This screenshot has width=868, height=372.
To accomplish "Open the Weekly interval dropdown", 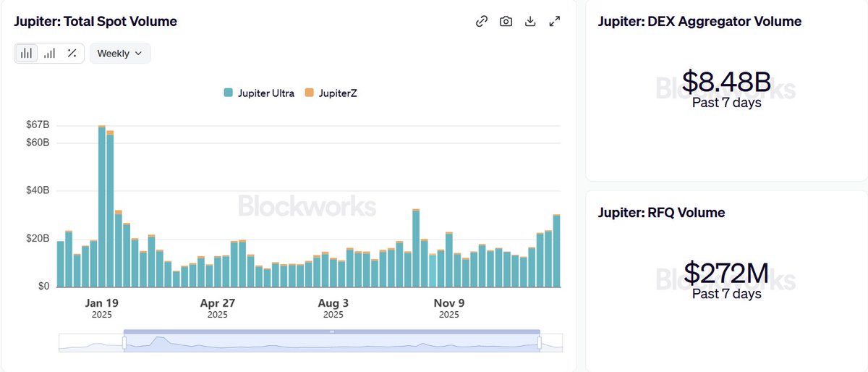I will point(120,53).
